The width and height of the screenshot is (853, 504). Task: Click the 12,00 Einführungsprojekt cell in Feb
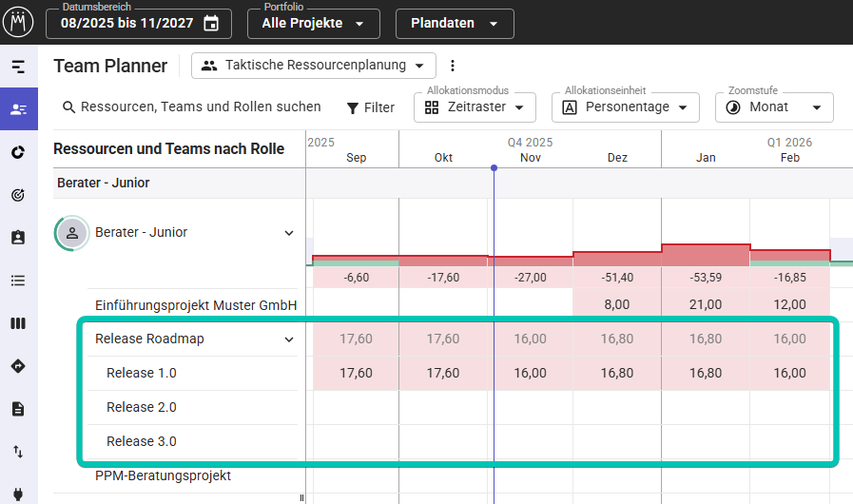click(x=790, y=304)
